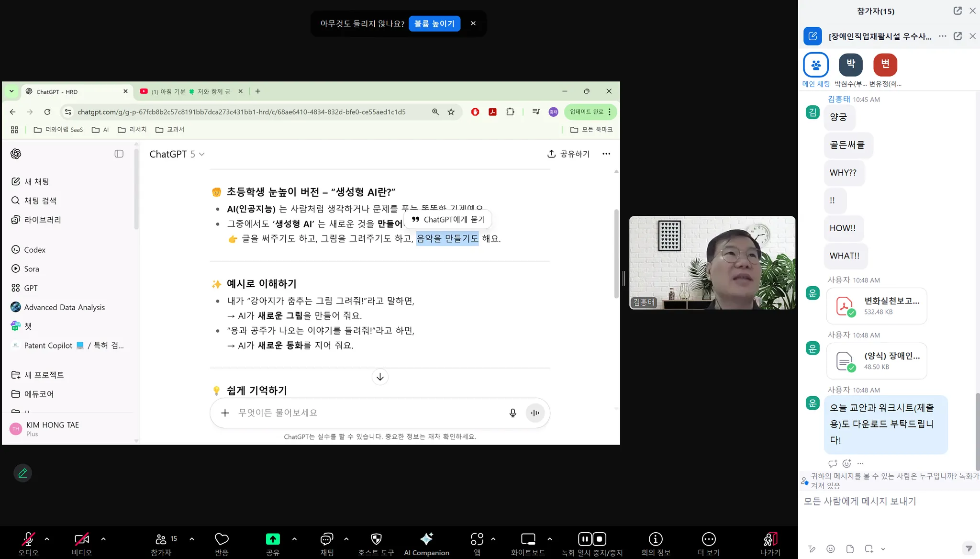Click the chat emoji picker icon
Image resolution: width=980 pixels, height=559 pixels.
[831, 549]
